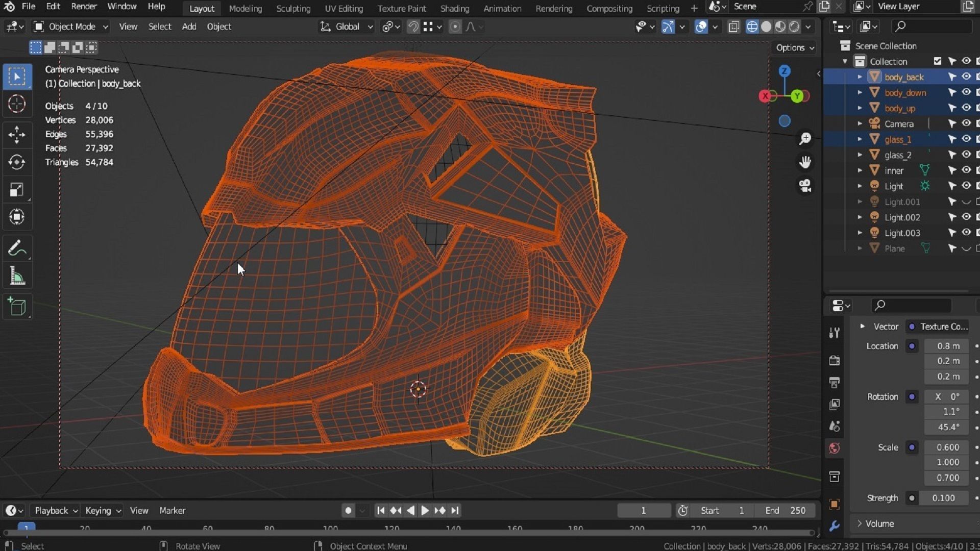
Task: Open the Options dropdown
Action: coord(795,47)
